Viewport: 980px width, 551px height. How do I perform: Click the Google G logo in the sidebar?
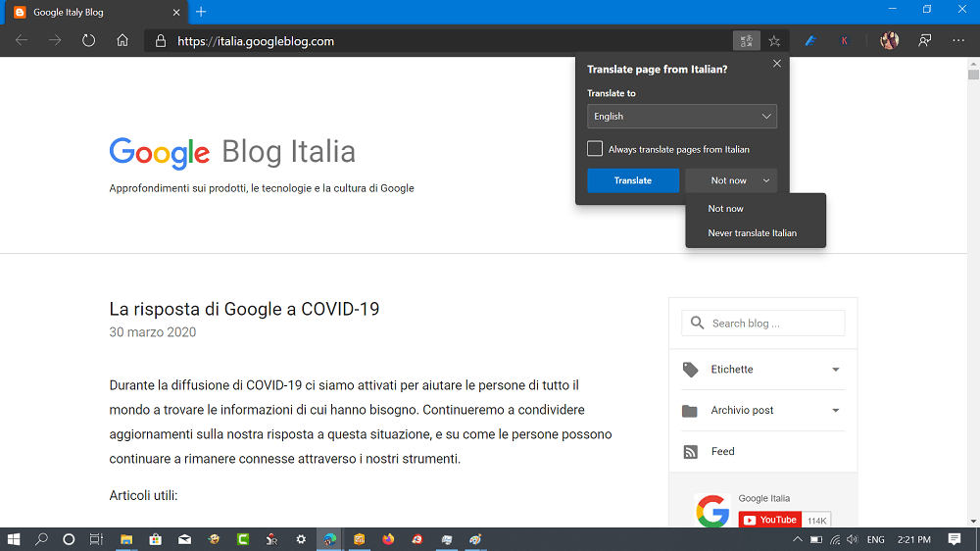[712, 511]
